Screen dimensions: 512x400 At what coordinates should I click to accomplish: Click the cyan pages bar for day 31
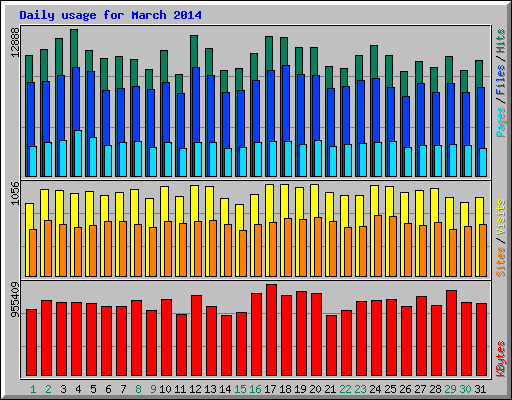coord(483,162)
